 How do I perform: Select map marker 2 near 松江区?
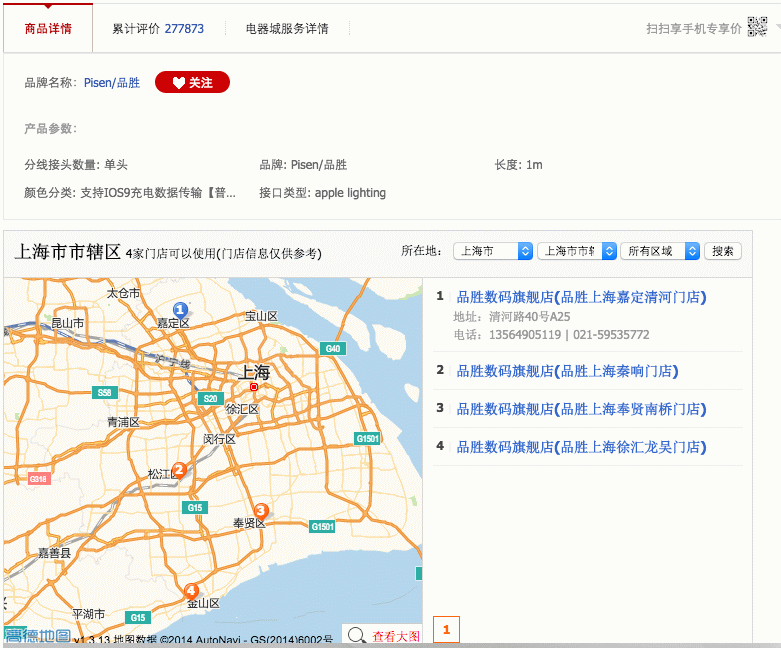tap(179, 470)
